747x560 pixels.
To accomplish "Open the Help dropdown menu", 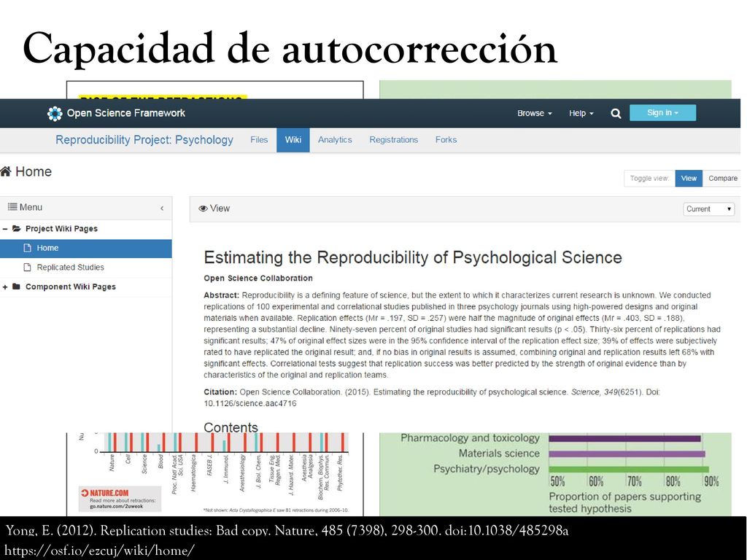I will coord(581,113).
